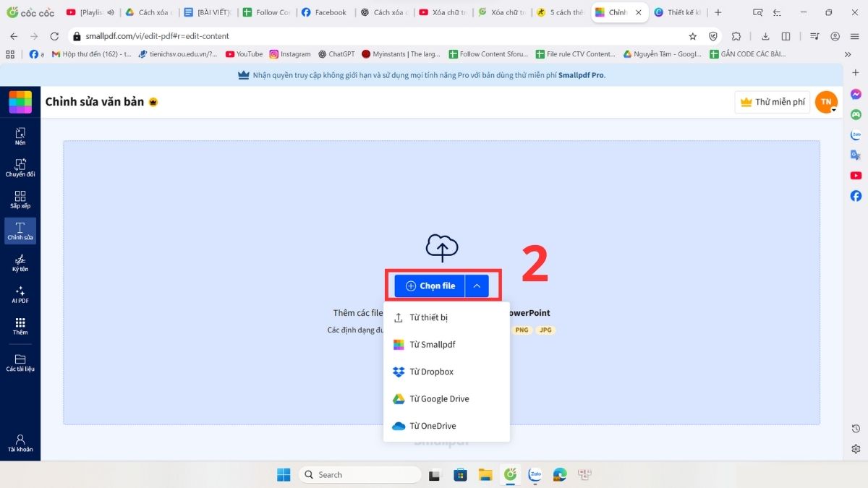Open the Chuyển đổi convert tool
This screenshot has width=868, height=488.
[20, 168]
